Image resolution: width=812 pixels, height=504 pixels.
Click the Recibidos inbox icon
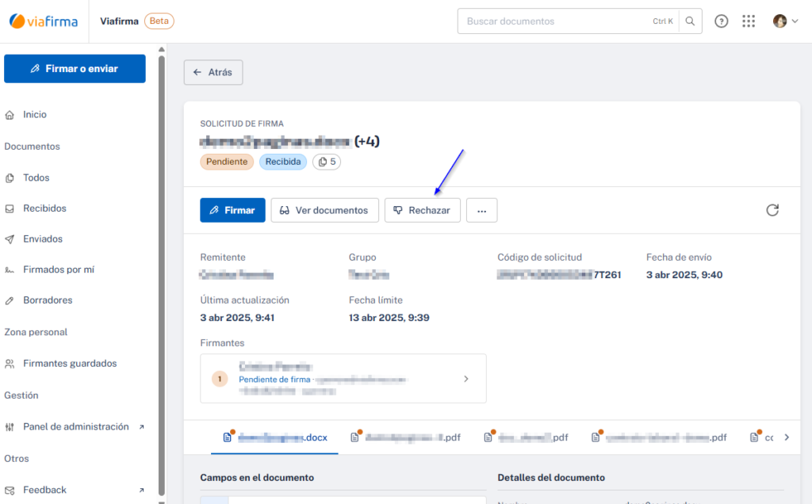click(x=10, y=209)
